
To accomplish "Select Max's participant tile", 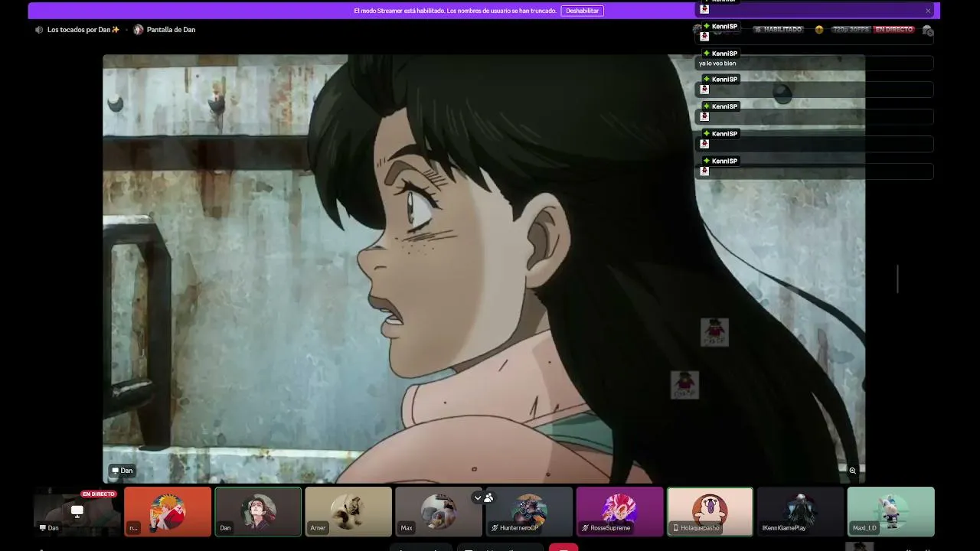I will tap(439, 511).
